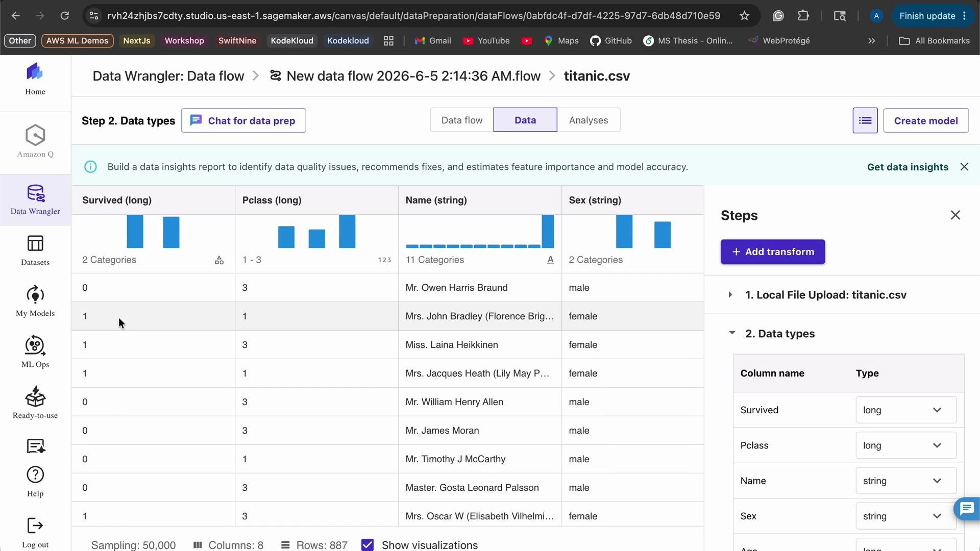The image size is (980, 551).
Task: Click the Pclass histogram chart
Action: (316, 232)
